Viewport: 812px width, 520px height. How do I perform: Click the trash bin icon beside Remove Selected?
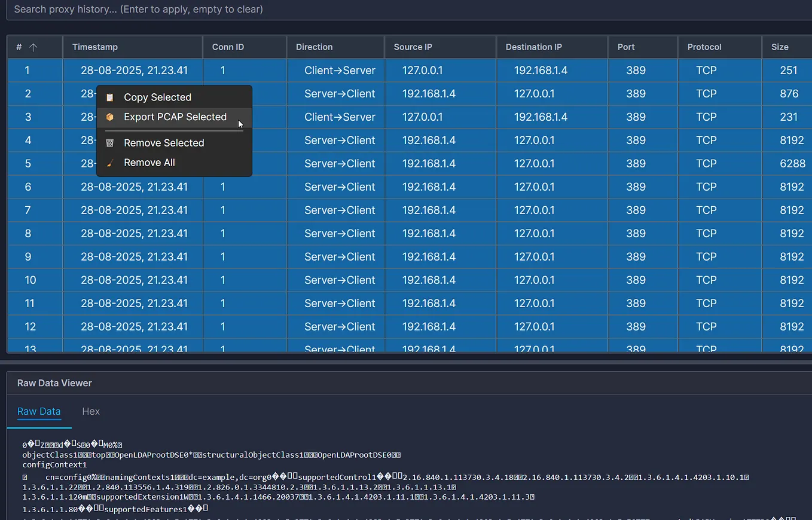click(110, 143)
